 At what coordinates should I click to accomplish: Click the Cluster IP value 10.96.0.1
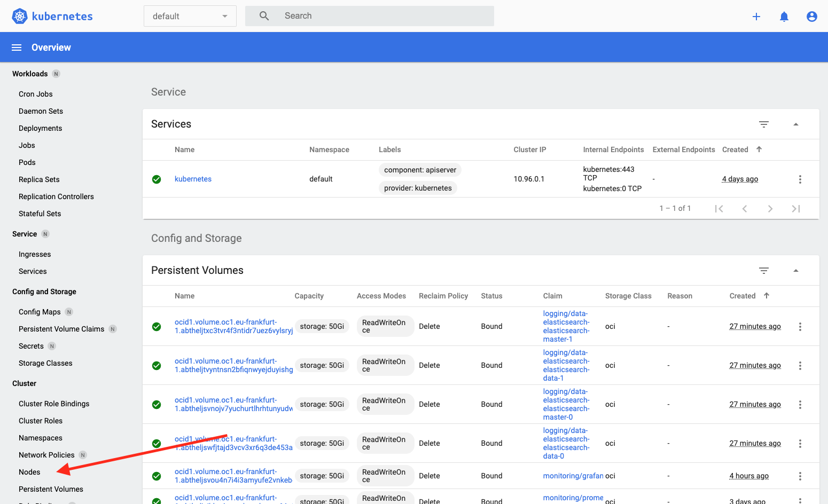click(x=529, y=179)
